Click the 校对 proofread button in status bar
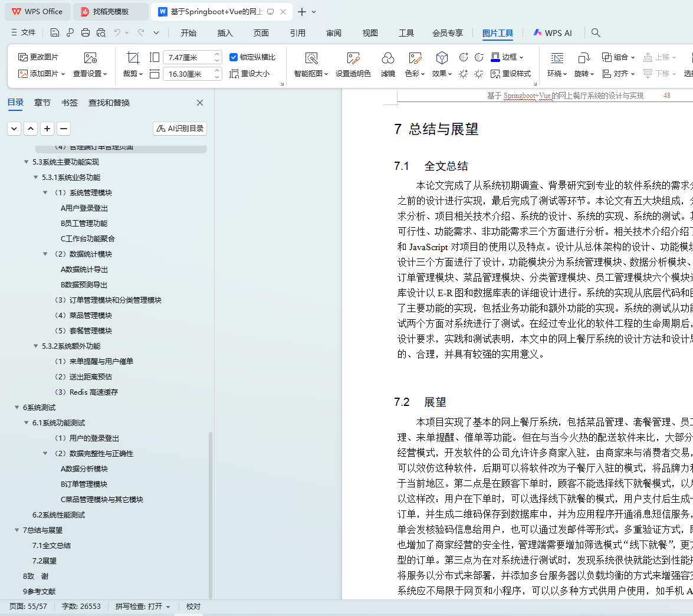 [193, 607]
